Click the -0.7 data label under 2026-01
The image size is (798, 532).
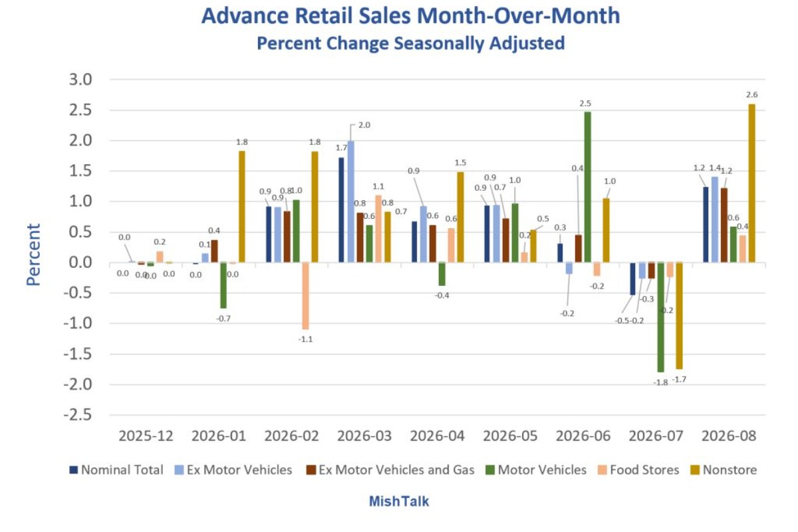(x=223, y=319)
